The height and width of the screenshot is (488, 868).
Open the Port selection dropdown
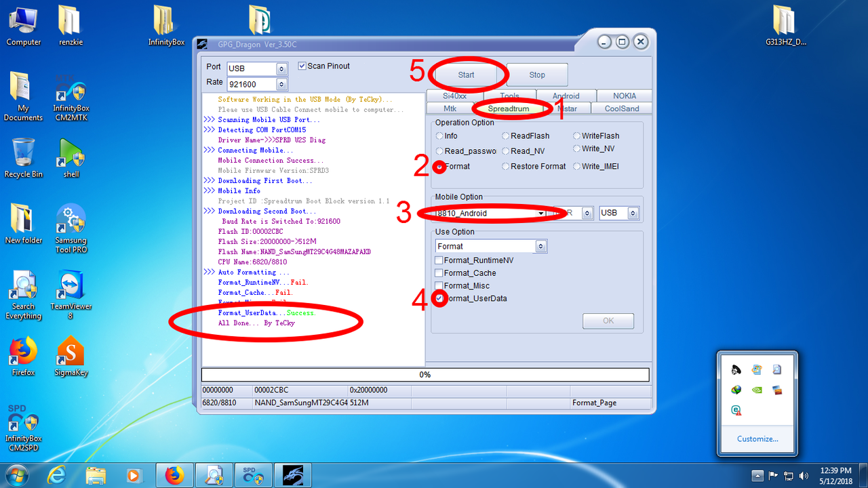[282, 68]
